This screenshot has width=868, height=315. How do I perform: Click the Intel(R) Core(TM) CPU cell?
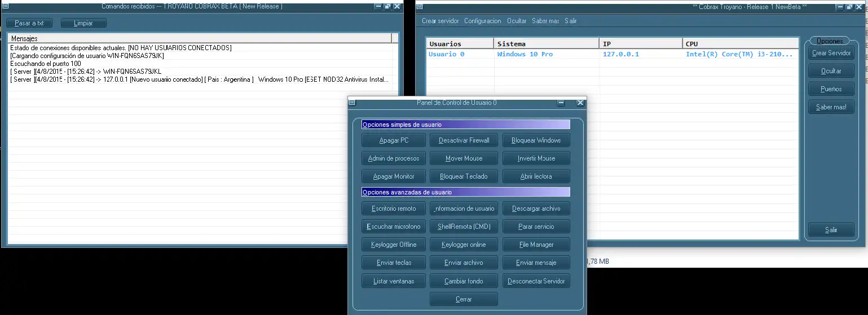(739, 54)
